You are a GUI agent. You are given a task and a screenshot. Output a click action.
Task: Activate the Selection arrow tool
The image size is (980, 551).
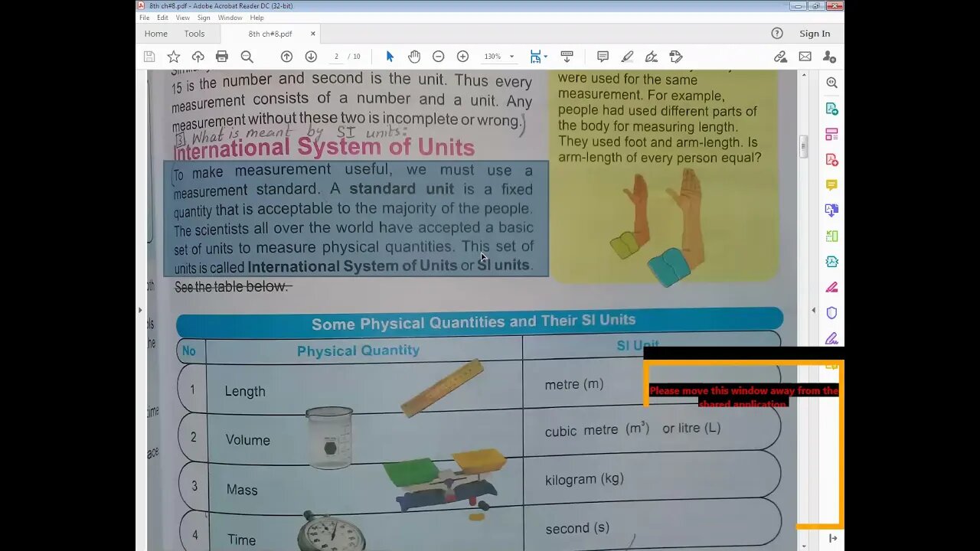click(x=390, y=57)
